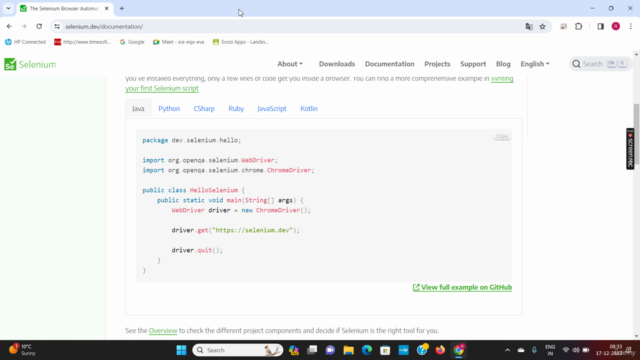This screenshot has width=640, height=360.
Task: Open Evozi Apps bookmark
Action: pos(240,42)
